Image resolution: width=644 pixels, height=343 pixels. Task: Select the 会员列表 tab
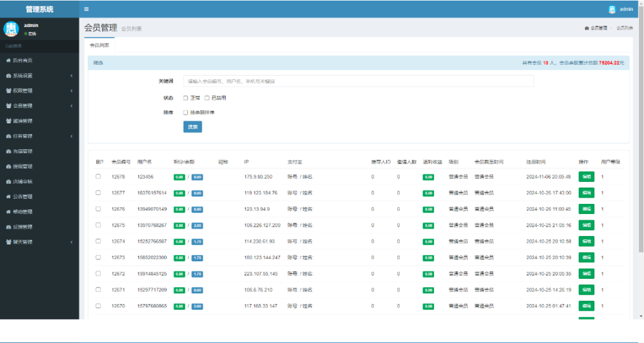coord(99,45)
